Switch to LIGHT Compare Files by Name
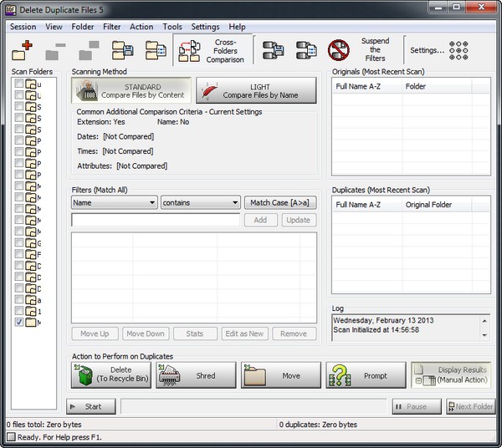502x448 pixels. (x=257, y=91)
